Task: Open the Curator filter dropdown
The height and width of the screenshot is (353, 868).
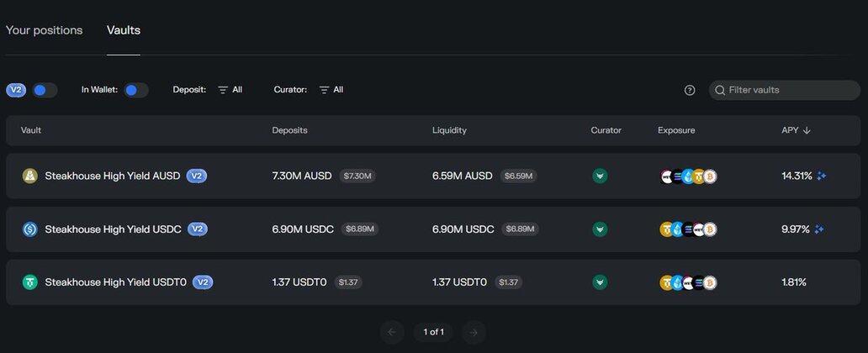Action: pos(331,90)
